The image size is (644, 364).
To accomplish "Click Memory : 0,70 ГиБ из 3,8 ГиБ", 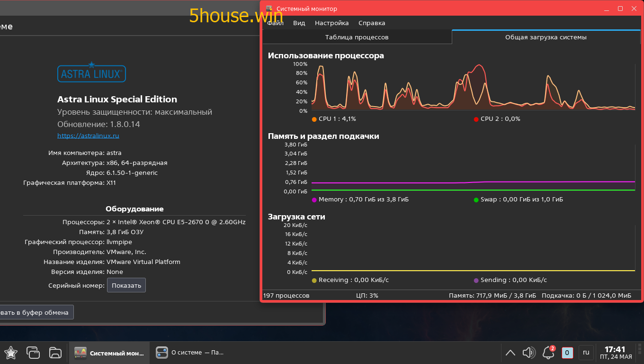I will (x=364, y=200).
